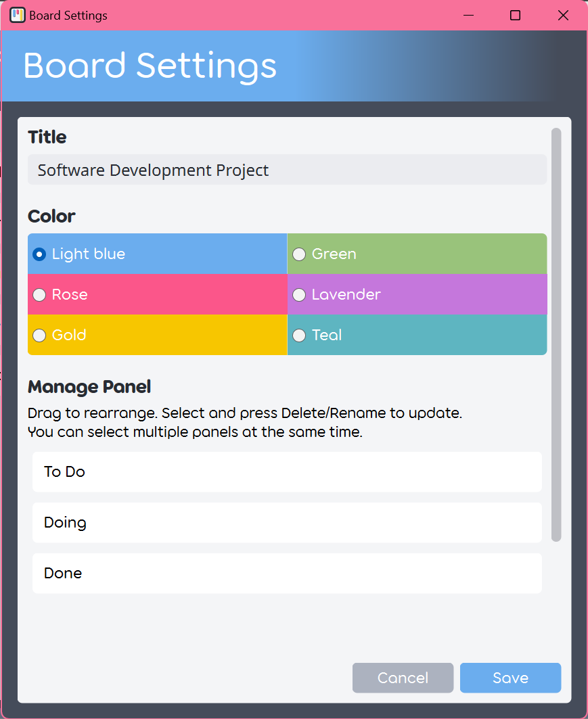Click the Cancel button
588x719 pixels.
tap(403, 678)
